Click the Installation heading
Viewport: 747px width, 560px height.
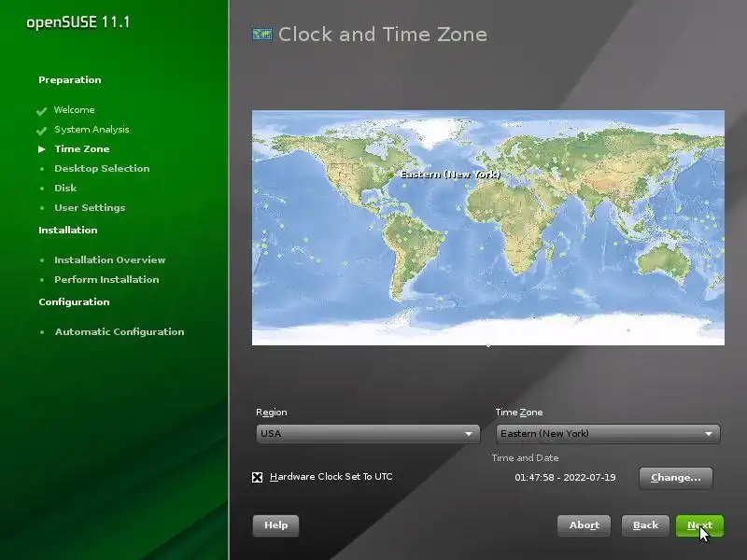tap(67, 230)
